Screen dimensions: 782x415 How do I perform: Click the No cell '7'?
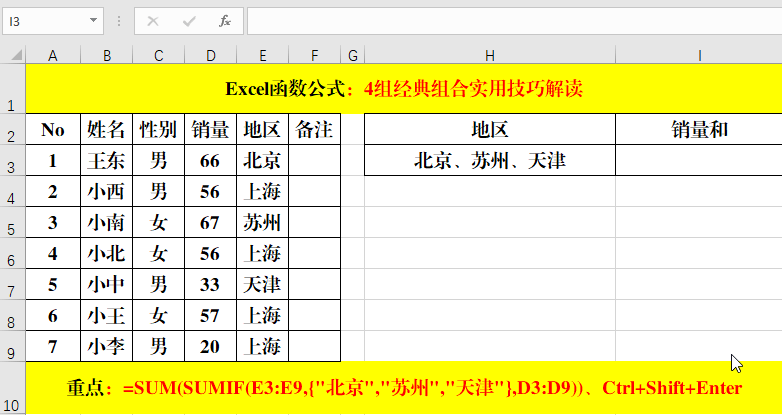[x=53, y=346]
